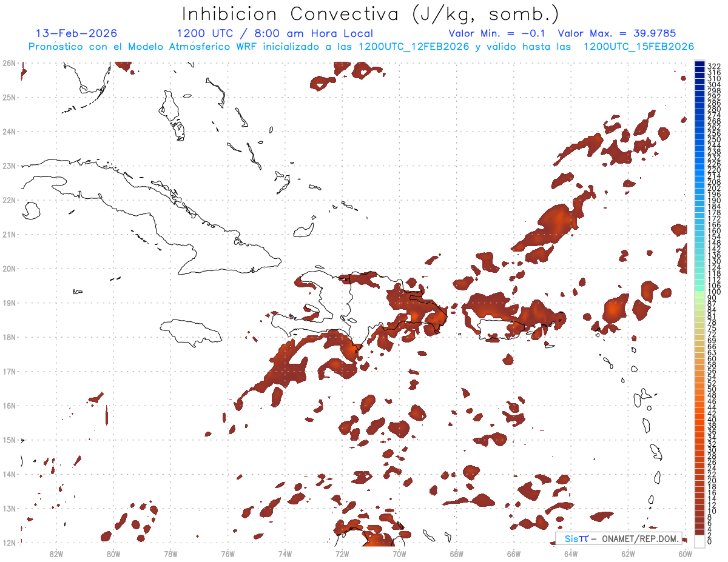The height and width of the screenshot is (562, 728).
Task: Click the '14N' latitude axis label
Action: (x=8, y=473)
